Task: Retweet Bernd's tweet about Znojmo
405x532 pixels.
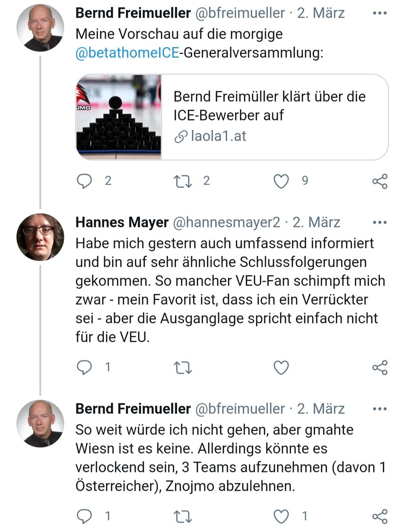Action: point(181,516)
